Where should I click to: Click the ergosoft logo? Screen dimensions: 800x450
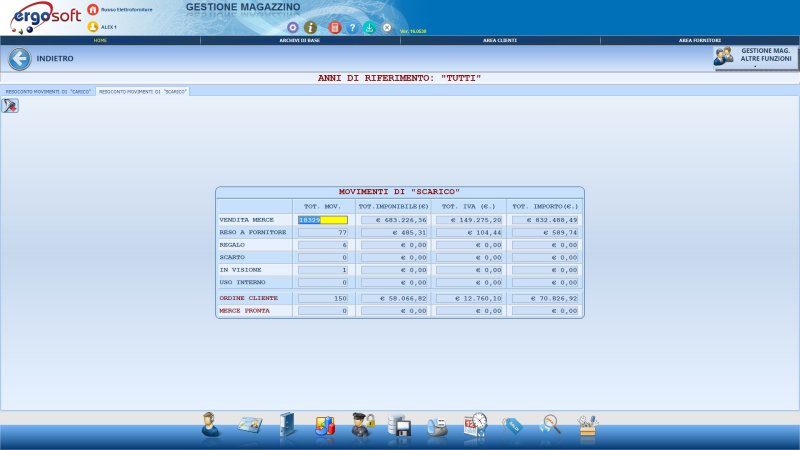pyautogui.click(x=46, y=18)
